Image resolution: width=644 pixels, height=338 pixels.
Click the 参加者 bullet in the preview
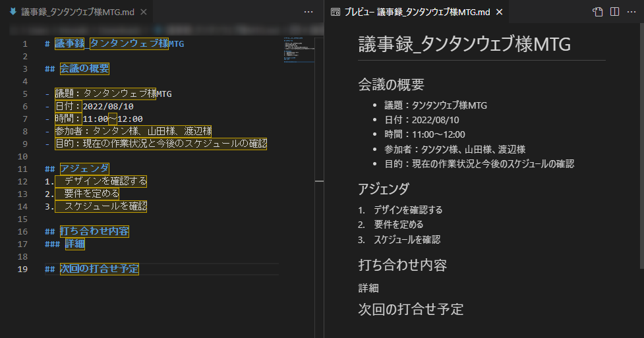tap(455, 149)
